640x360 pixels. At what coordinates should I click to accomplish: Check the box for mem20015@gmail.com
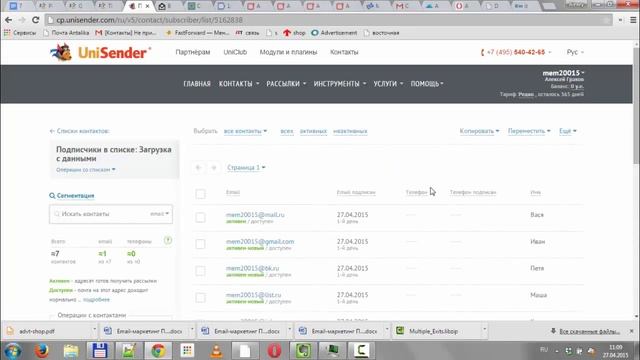(x=200, y=244)
